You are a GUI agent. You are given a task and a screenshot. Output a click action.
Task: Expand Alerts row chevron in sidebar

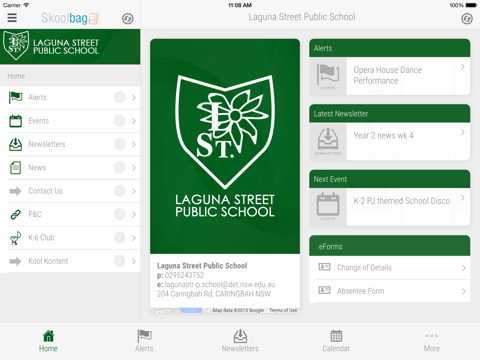click(x=134, y=97)
